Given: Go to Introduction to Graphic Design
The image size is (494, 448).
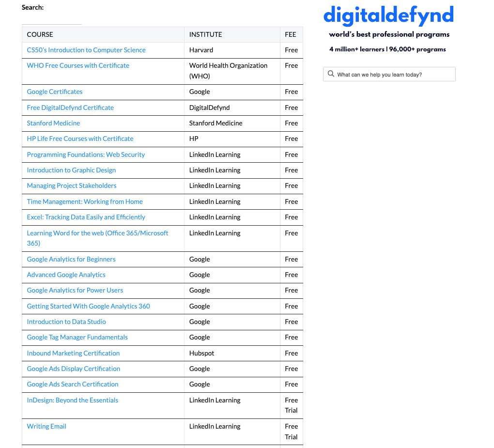Looking at the screenshot, I should coord(71,170).
